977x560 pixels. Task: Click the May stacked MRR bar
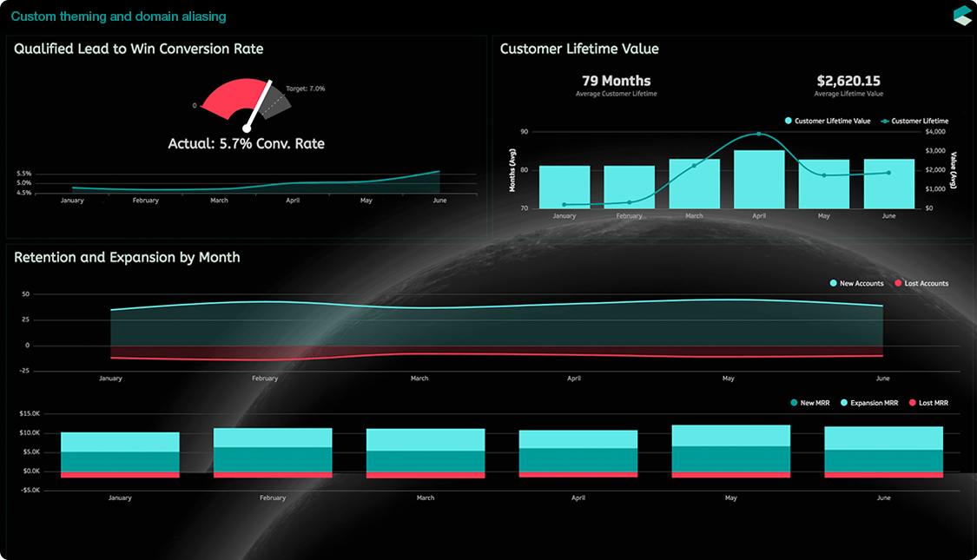click(x=731, y=451)
